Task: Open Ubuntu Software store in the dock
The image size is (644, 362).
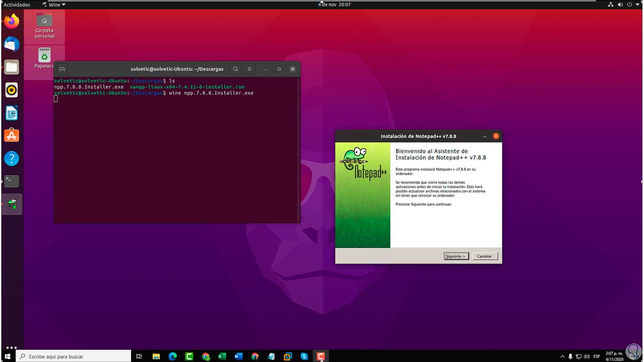Action: [x=11, y=135]
